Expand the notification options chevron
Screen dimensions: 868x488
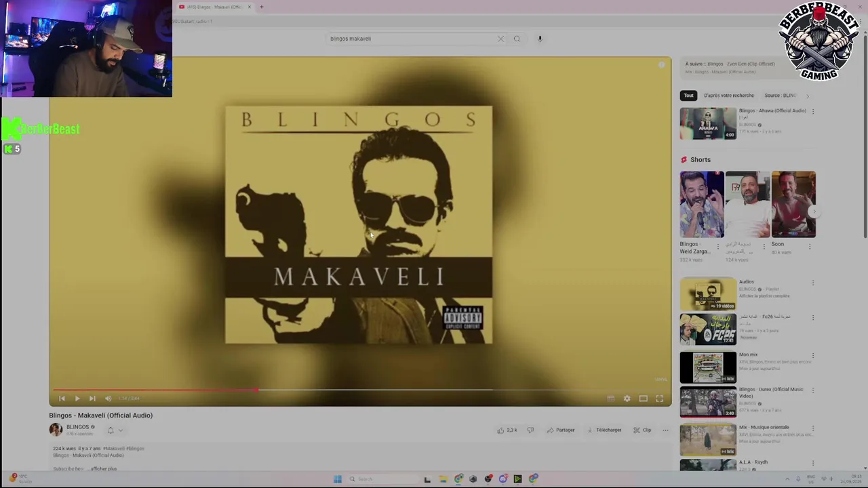(x=121, y=430)
